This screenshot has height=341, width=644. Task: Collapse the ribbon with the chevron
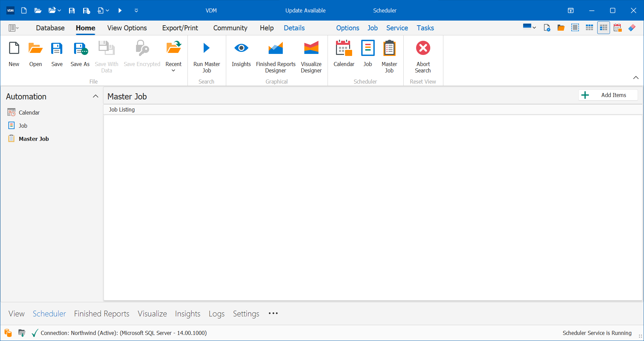coord(636,78)
